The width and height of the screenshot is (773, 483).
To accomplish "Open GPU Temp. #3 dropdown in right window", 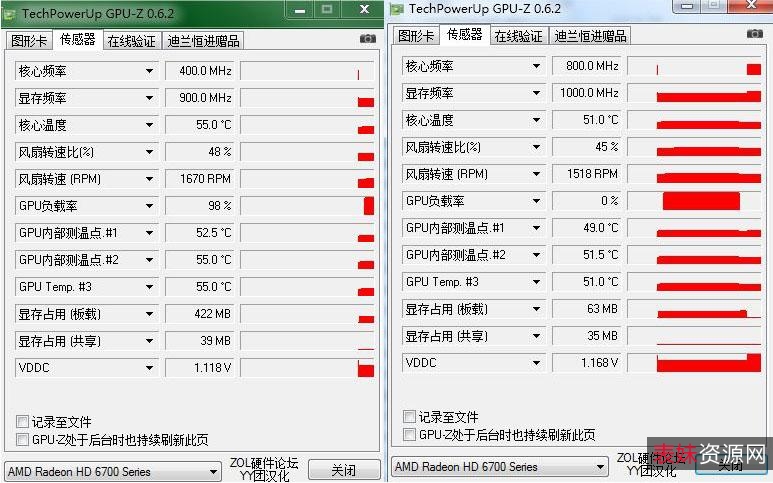I will click(473, 282).
